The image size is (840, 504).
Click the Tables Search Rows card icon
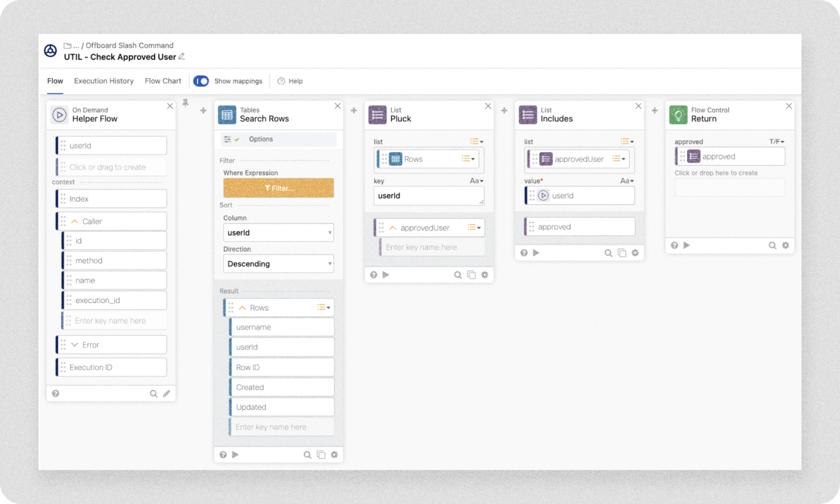[x=227, y=115]
